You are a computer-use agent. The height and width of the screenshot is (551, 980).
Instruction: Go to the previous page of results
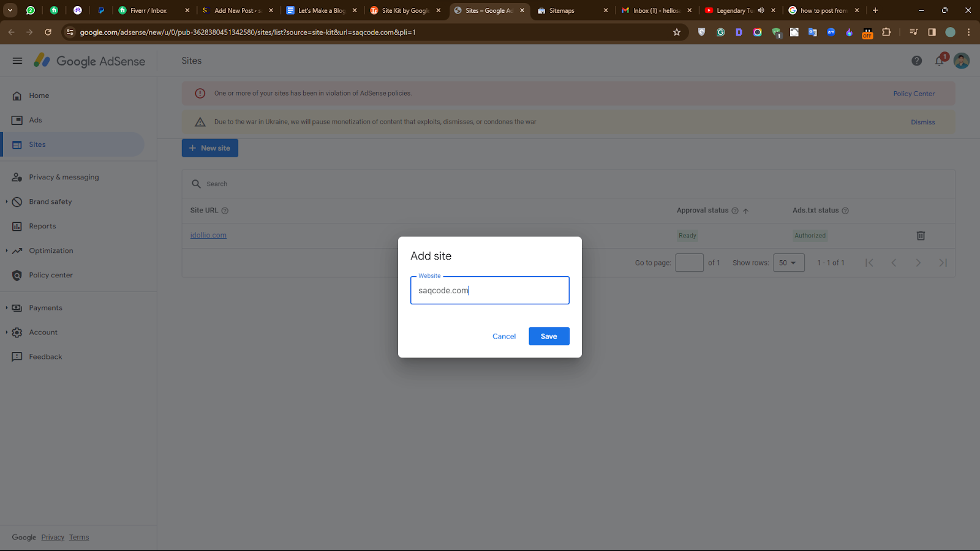(x=894, y=263)
